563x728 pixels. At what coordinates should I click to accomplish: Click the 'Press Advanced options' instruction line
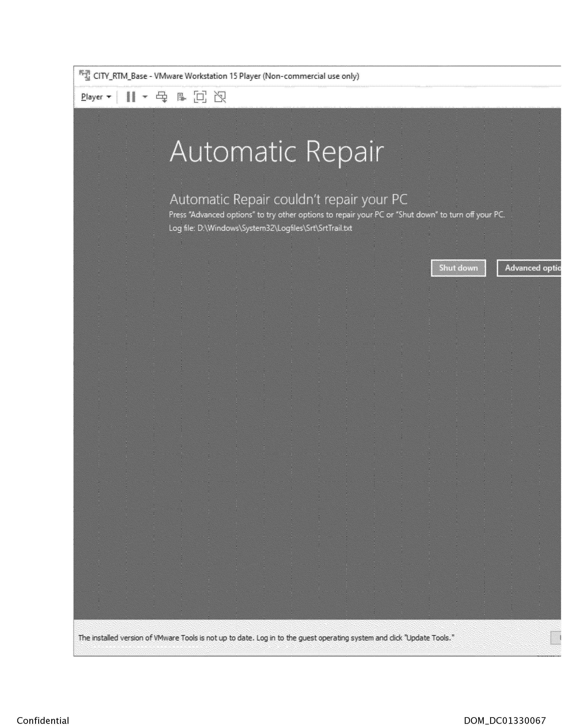pyautogui.click(x=337, y=215)
